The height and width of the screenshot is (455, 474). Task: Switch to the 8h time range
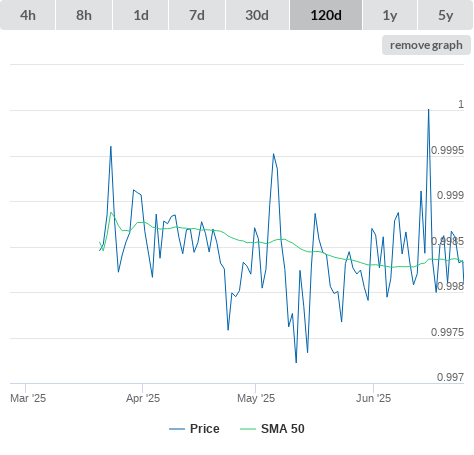pos(84,15)
